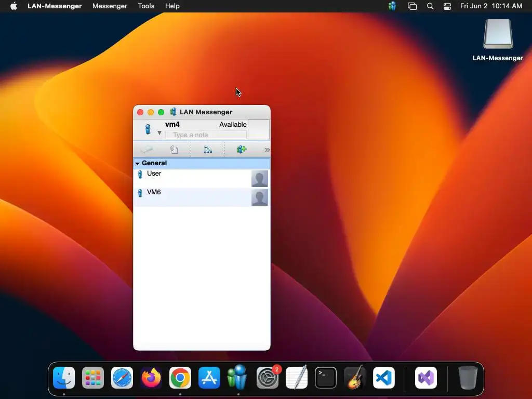This screenshot has width=532, height=399.
Task: Open Safari from the dock
Action: point(122,378)
